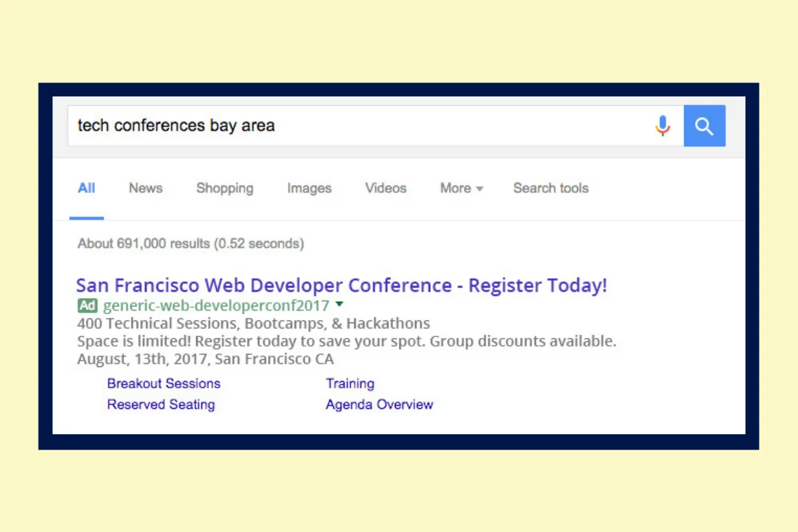Image resolution: width=798 pixels, height=532 pixels.
Task: Open the San Francisco Web Developer Conference ad headline
Action: pyautogui.click(x=342, y=285)
